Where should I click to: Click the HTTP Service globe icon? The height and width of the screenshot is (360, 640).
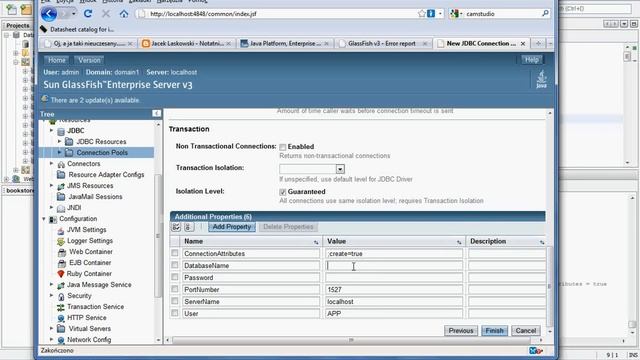coord(61,318)
